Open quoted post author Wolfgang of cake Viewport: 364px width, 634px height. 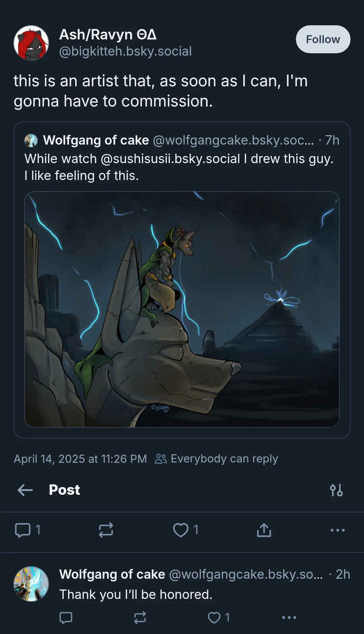pyautogui.click(x=96, y=140)
